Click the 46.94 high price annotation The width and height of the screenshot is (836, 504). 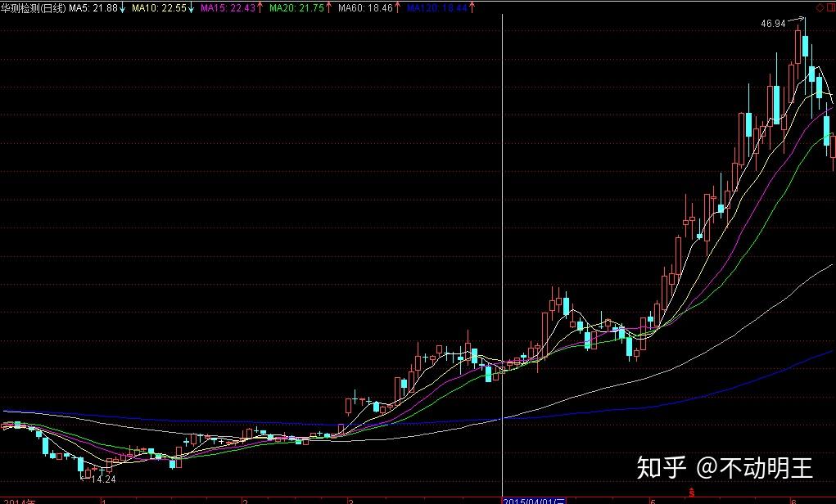(772, 24)
